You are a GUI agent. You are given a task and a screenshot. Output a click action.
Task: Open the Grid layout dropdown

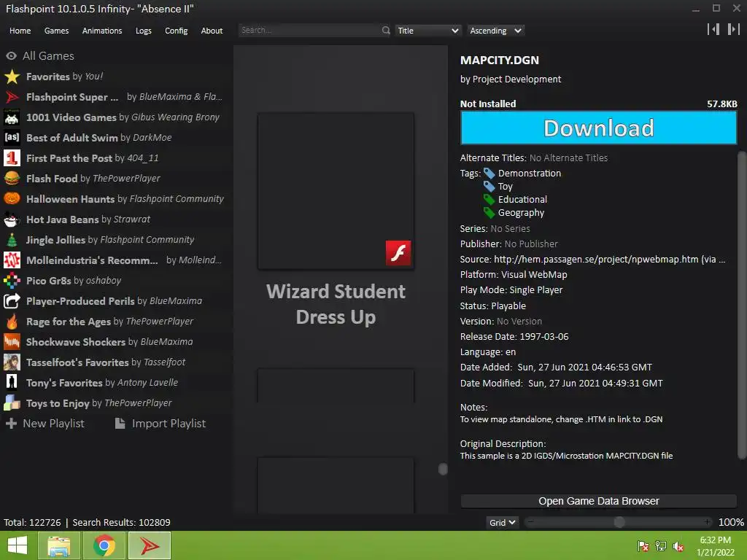pyautogui.click(x=502, y=522)
